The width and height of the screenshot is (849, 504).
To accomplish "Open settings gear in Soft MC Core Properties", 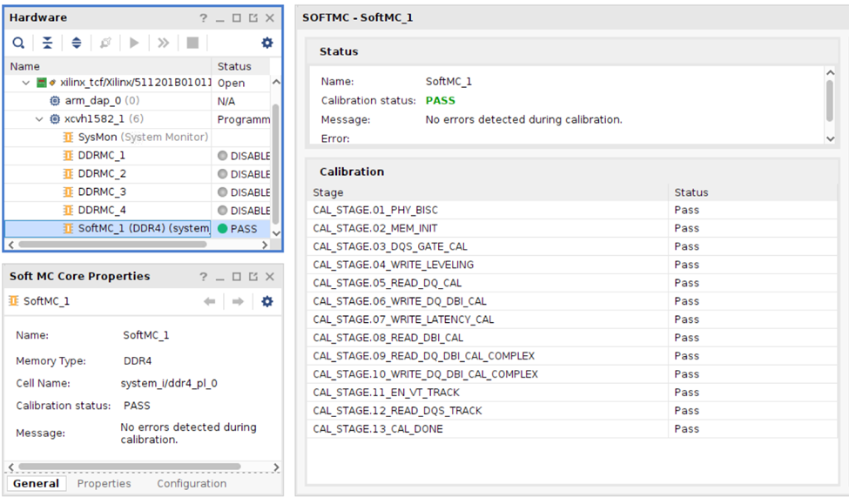I will [266, 301].
